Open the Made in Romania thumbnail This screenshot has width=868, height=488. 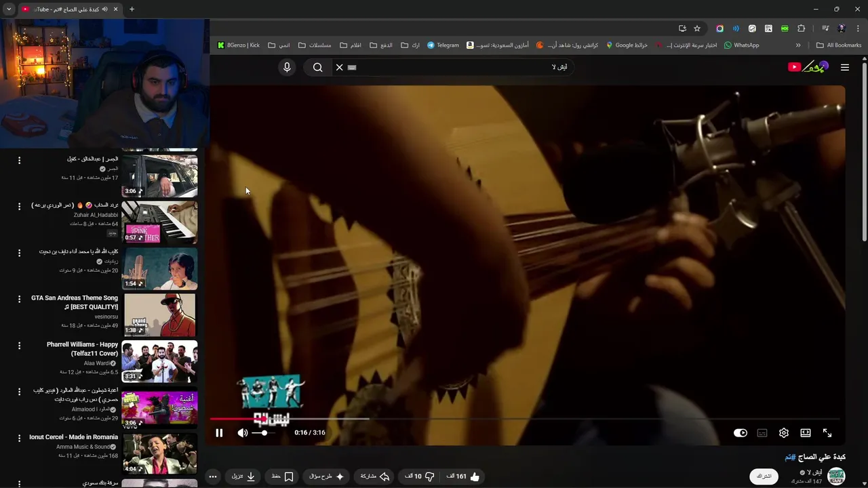click(x=159, y=454)
